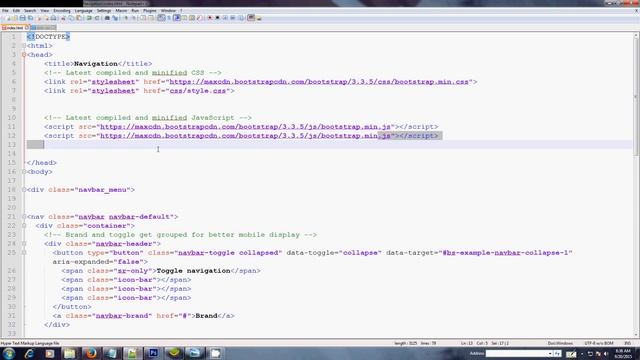The width and height of the screenshot is (640, 360).
Task: Open the Edit menu
Action: click(x=16, y=11)
